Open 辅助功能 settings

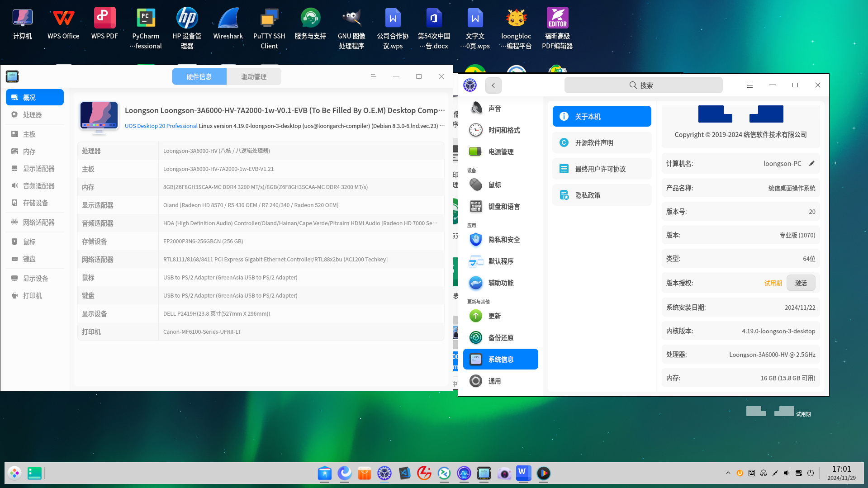point(501,283)
